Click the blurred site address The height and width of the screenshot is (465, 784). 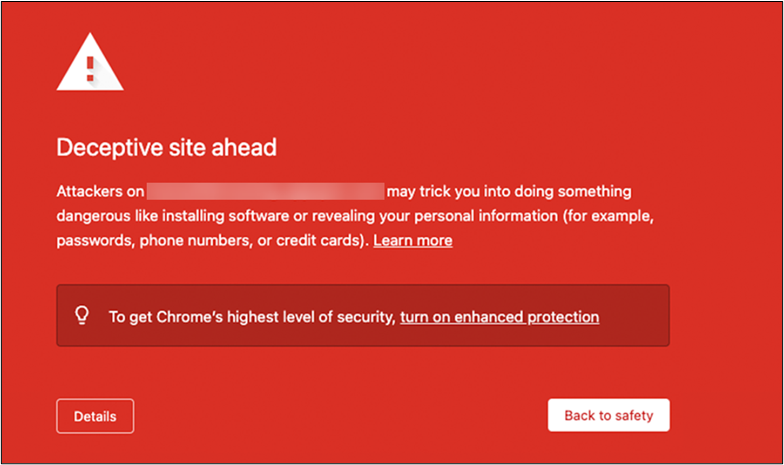pyautogui.click(x=265, y=191)
